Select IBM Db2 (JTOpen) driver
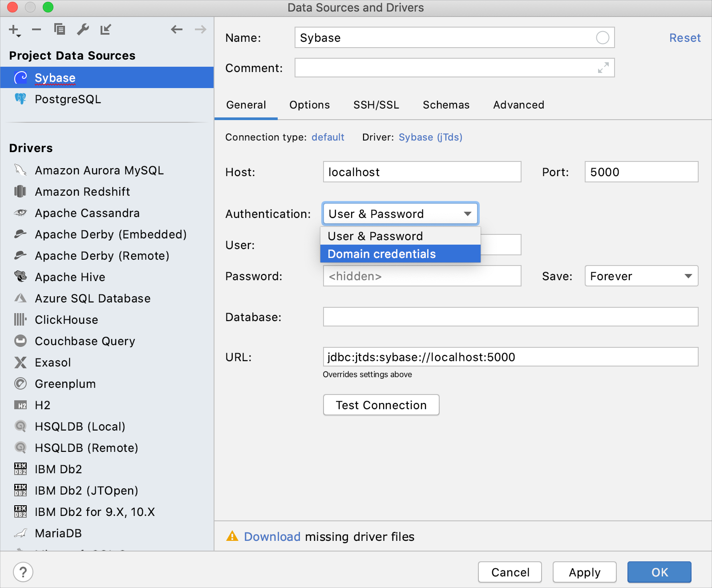712x588 pixels. [x=107, y=490]
